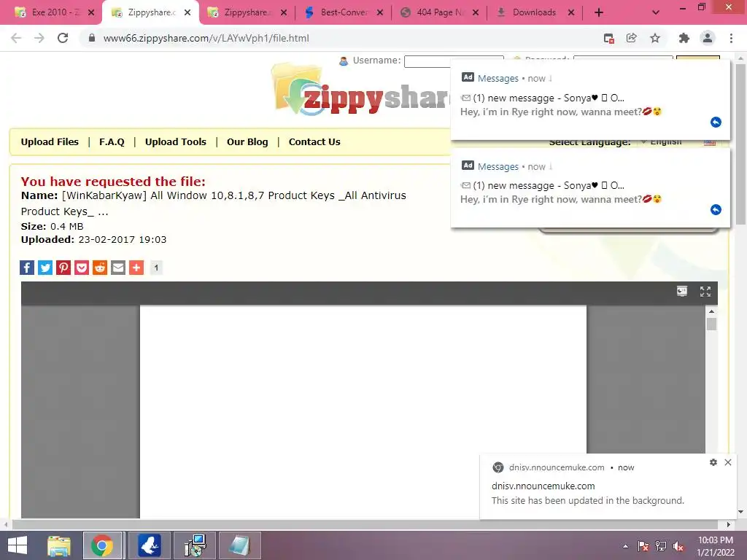View site security lock icon
This screenshot has width=747, height=560.
pyautogui.click(x=92, y=38)
